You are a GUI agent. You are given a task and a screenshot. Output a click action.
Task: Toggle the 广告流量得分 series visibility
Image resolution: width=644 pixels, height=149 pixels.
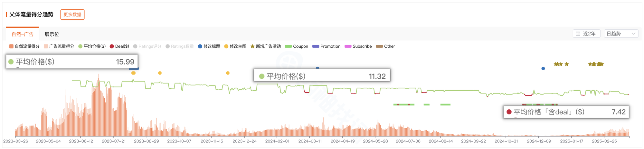click(x=59, y=46)
